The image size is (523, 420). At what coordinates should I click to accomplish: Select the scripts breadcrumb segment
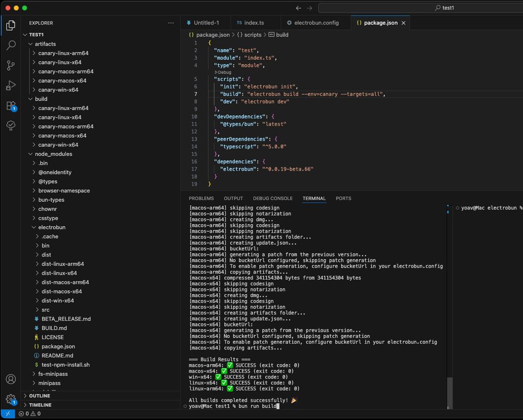coord(249,34)
